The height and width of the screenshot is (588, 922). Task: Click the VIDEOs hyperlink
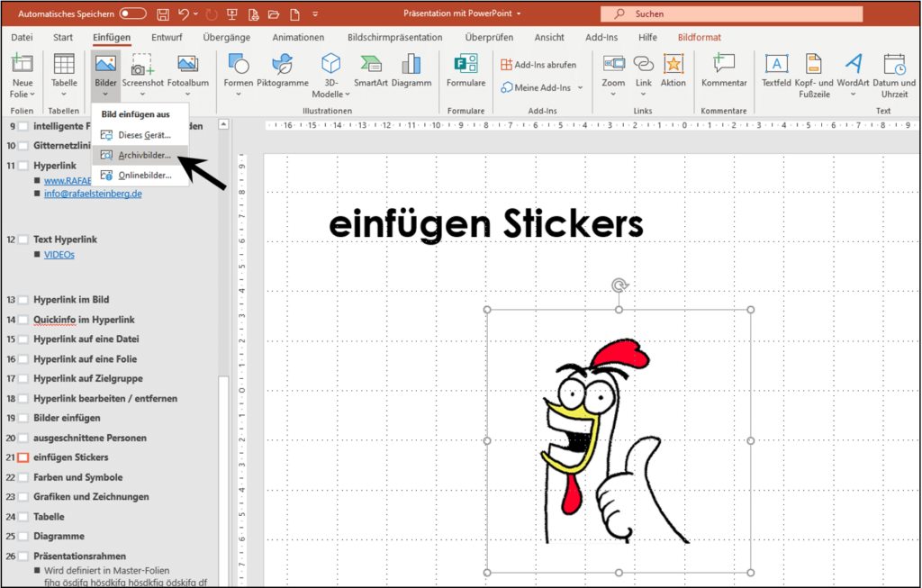[59, 255]
